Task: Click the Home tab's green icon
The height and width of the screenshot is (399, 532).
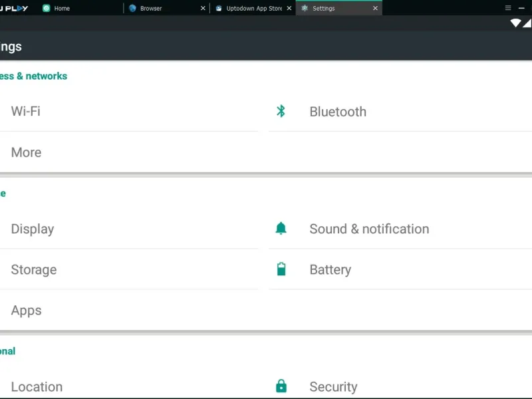Action: (47, 8)
